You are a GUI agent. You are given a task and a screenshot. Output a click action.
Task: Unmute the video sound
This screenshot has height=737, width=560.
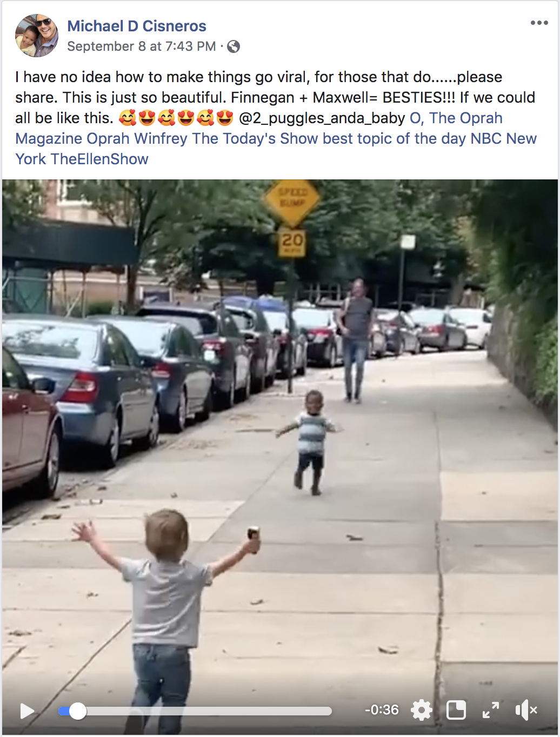[x=526, y=710]
